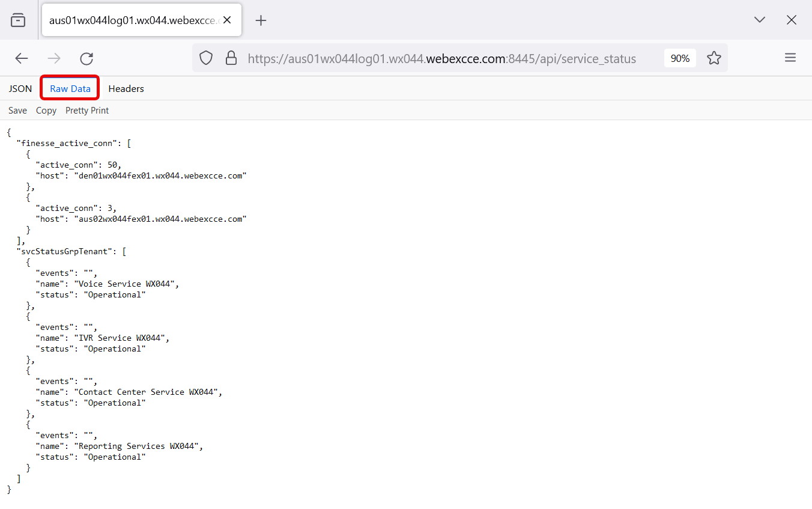This screenshot has height=509, width=812.
Task: Click the aus02wx044fex01 host value
Action: coord(160,219)
